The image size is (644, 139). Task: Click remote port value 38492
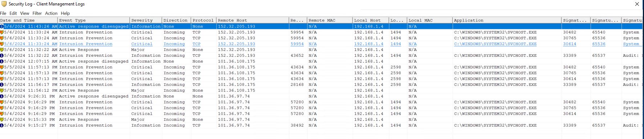pos(297,126)
